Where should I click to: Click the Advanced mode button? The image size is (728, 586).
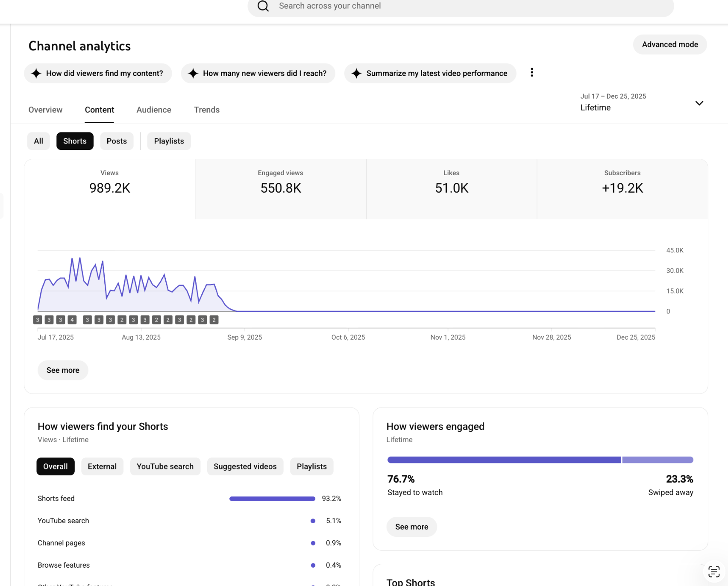pos(670,44)
